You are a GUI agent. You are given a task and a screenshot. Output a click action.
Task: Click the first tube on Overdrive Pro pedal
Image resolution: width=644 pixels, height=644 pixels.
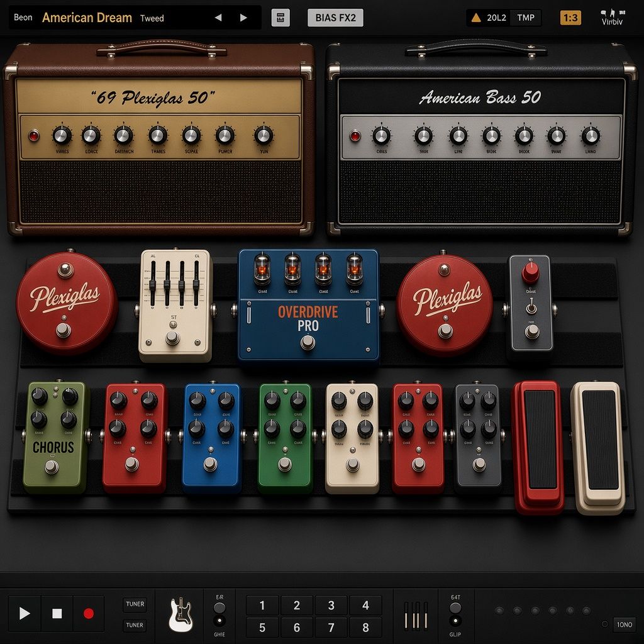262,269
